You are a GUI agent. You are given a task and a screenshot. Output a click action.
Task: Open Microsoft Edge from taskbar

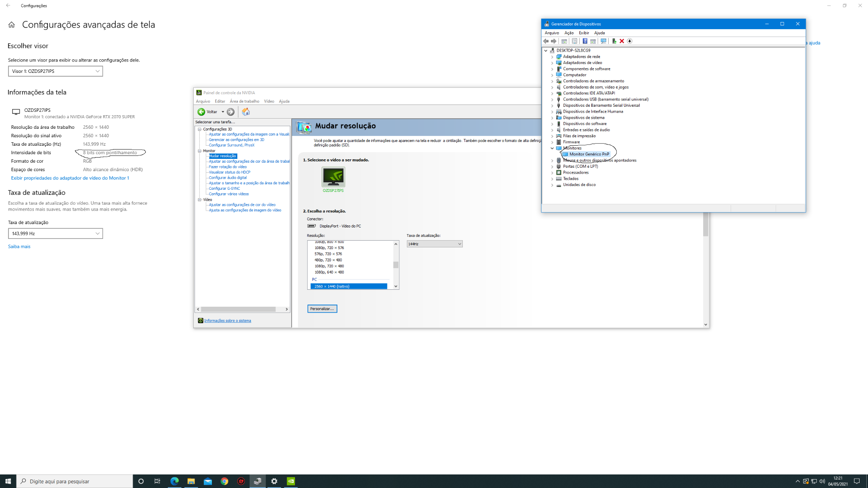coord(174,481)
